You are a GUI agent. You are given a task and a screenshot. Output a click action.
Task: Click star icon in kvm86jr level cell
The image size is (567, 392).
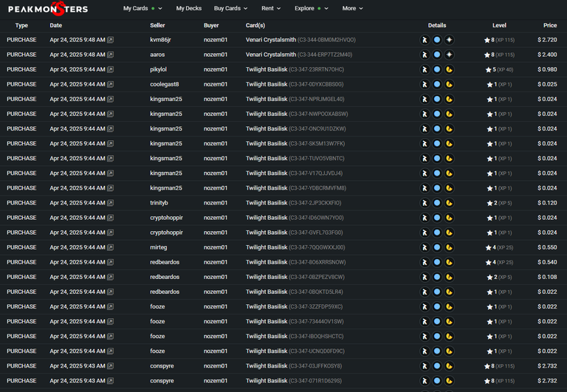click(x=487, y=40)
